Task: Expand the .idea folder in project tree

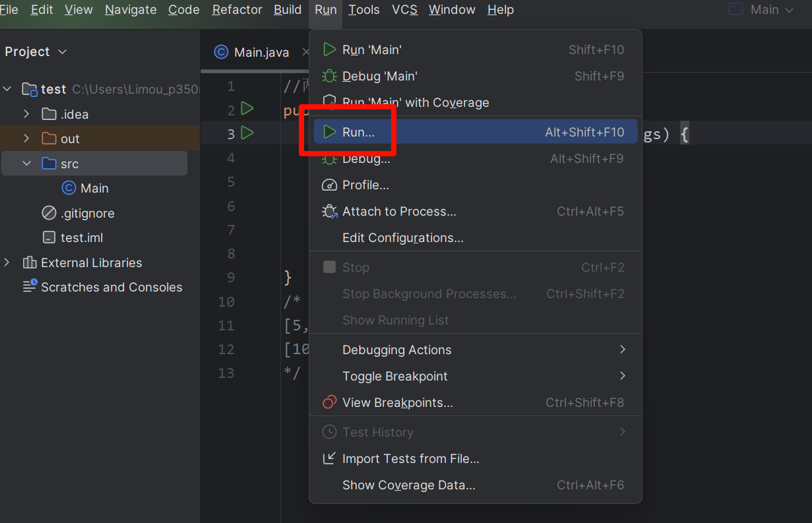Action: tap(26, 114)
